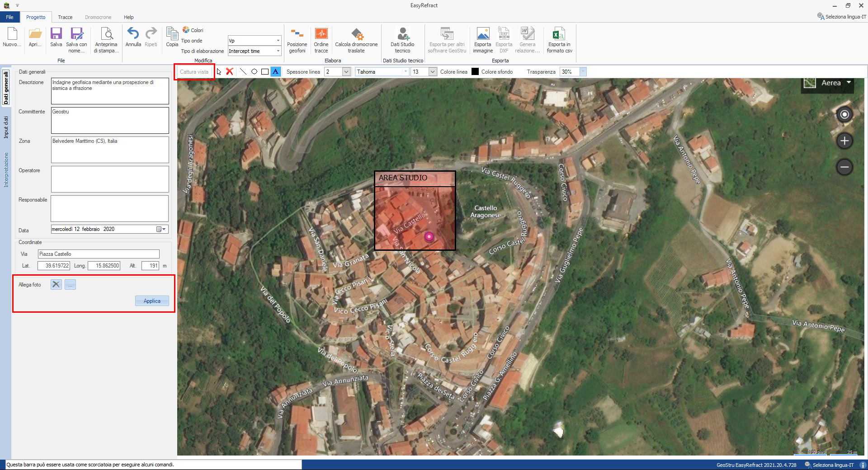The width and height of the screenshot is (868, 470).
Task: Open a project with Apri folder icon
Action: [x=35, y=37]
